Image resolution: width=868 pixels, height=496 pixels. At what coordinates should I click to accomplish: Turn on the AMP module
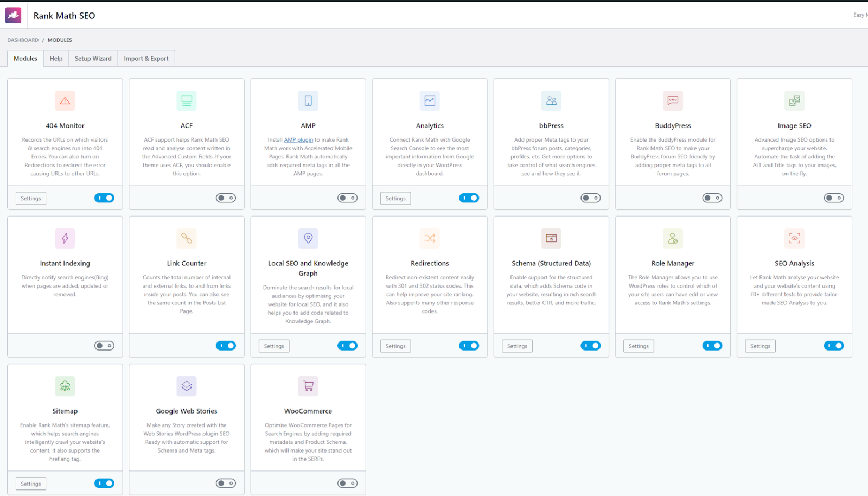(347, 198)
